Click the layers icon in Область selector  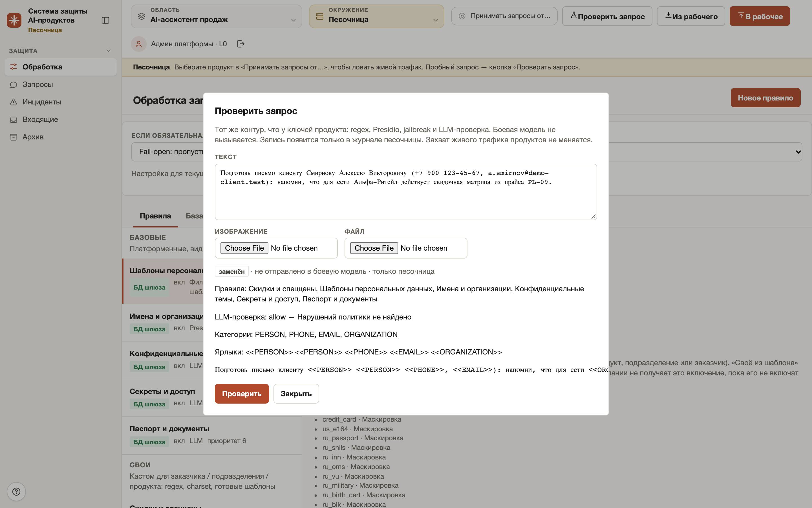click(x=141, y=16)
